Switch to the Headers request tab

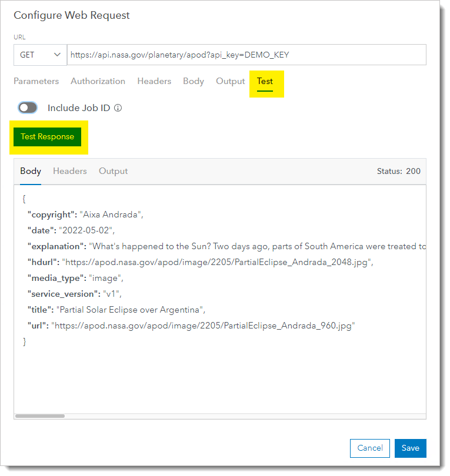(x=154, y=81)
